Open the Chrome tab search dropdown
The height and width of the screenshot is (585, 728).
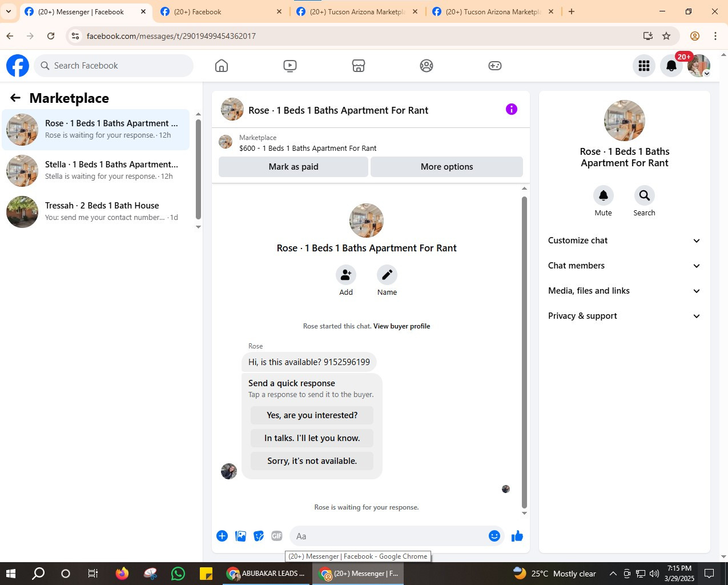tap(9, 11)
